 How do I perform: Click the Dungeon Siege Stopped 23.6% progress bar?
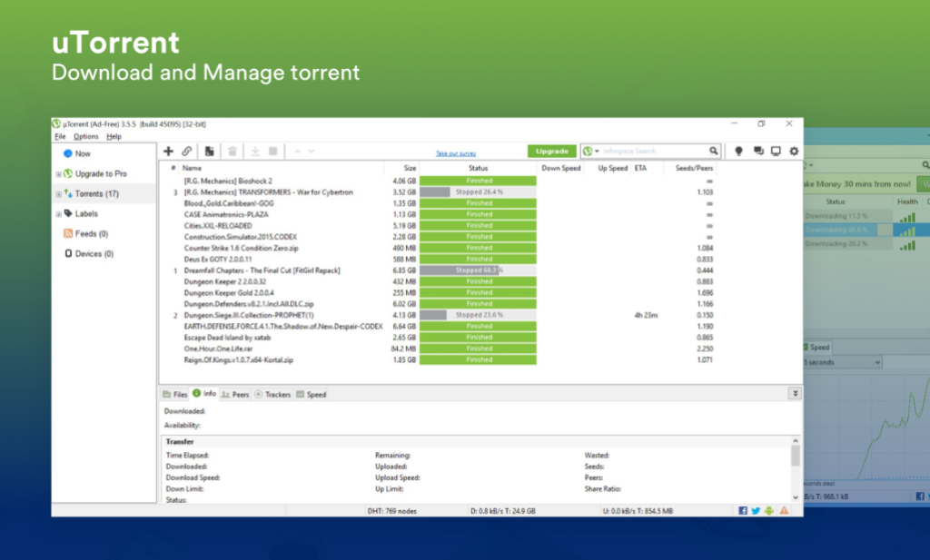click(x=478, y=315)
